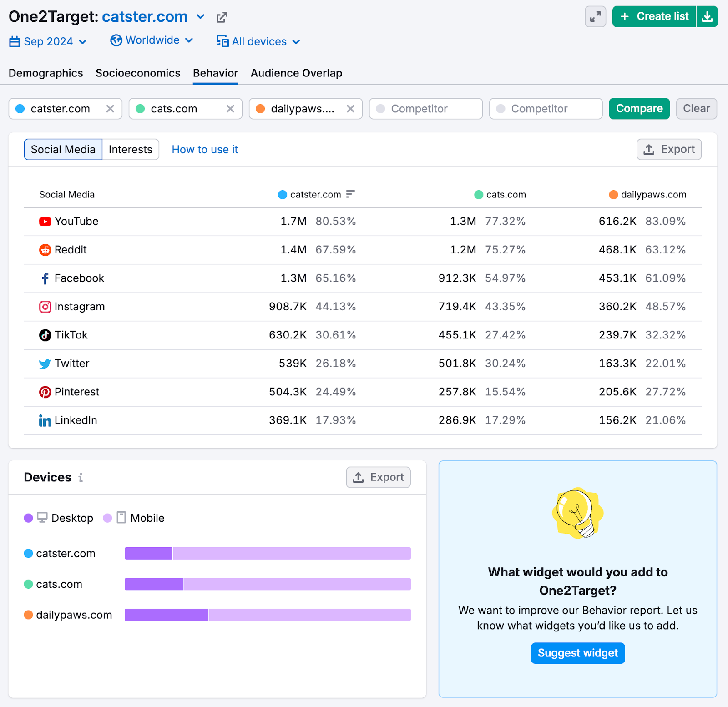This screenshot has width=728, height=707.
Task: Open the Sep 2024 date dropdown
Action: pos(47,41)
